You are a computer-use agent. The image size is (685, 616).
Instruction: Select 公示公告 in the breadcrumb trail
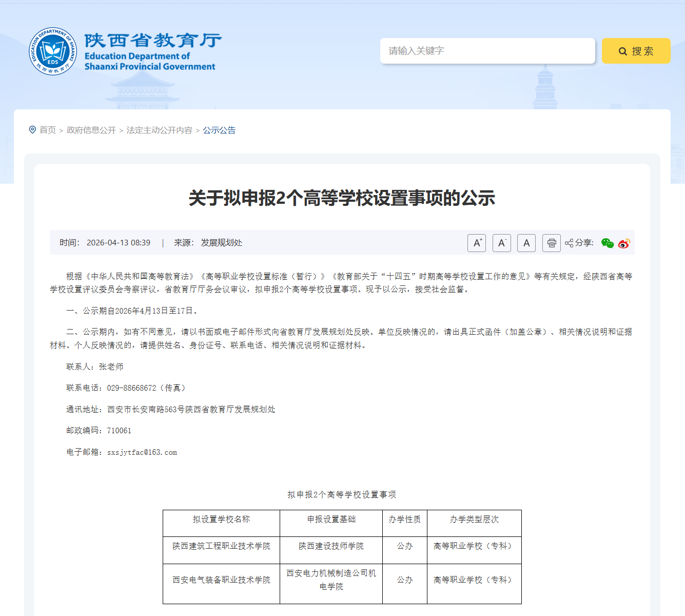(219, 130)
